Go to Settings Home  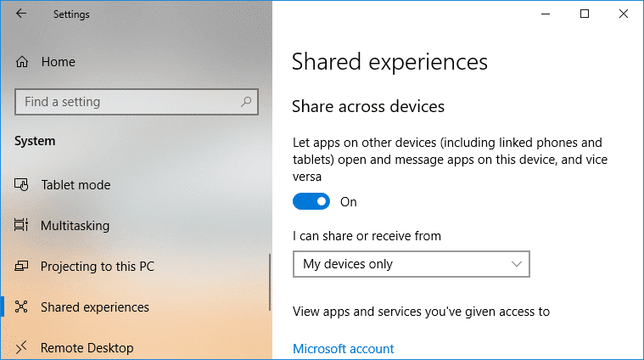pos(58,62)
